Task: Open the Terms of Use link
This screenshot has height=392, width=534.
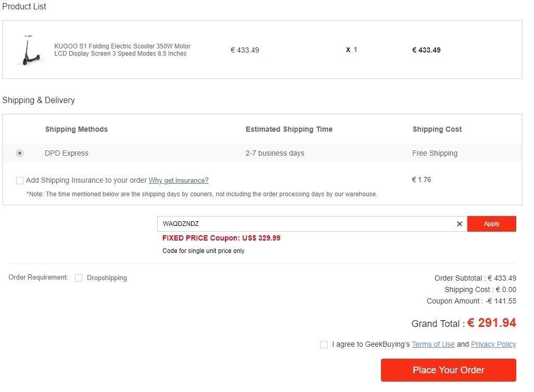Action: (433, 344)
